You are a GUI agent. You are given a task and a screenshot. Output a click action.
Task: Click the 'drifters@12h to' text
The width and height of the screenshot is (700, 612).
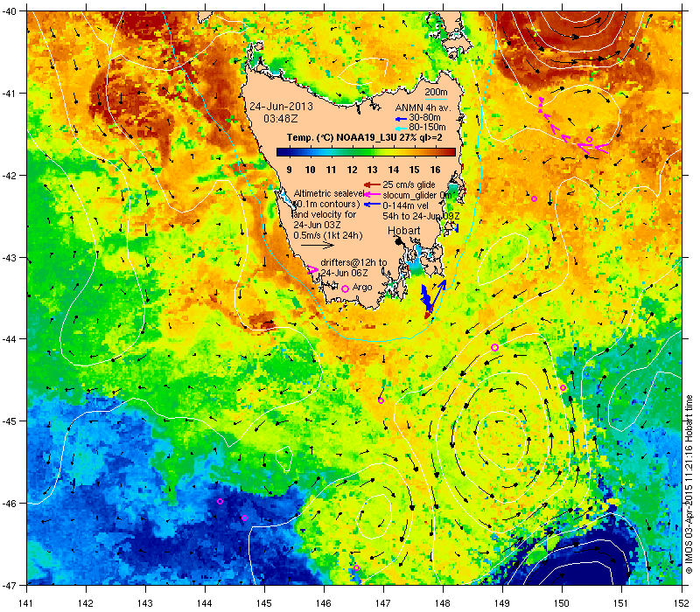pos(353,262)
